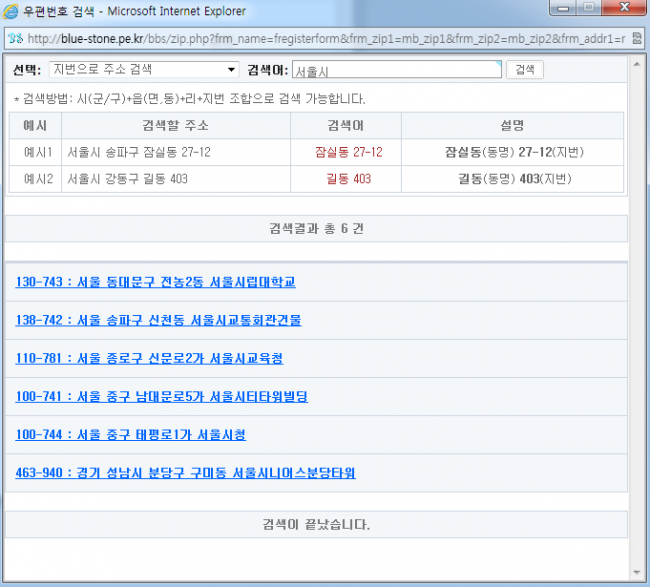Click the vertical scrollbar down arrow
The width and height of the screenshot is (650, 587).
coord(637,573)
